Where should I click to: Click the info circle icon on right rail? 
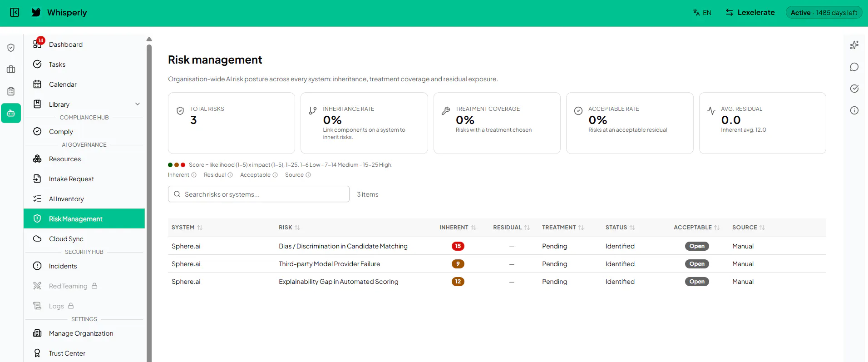coord(854,110)
